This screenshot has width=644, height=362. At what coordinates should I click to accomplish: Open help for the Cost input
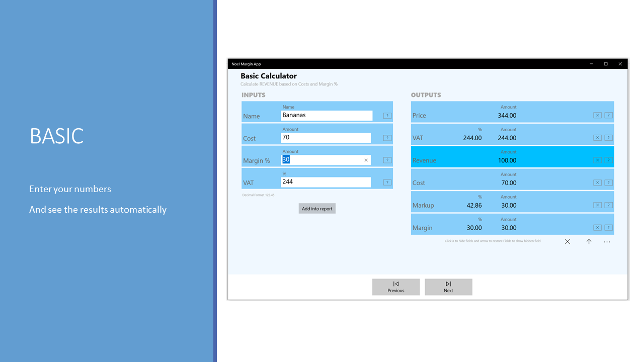pos(387,138)
